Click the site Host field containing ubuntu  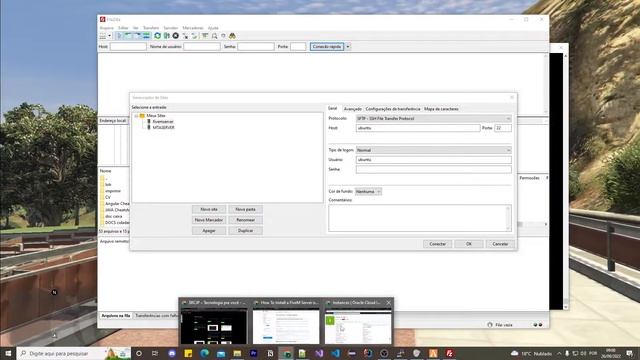click(418, 128)
